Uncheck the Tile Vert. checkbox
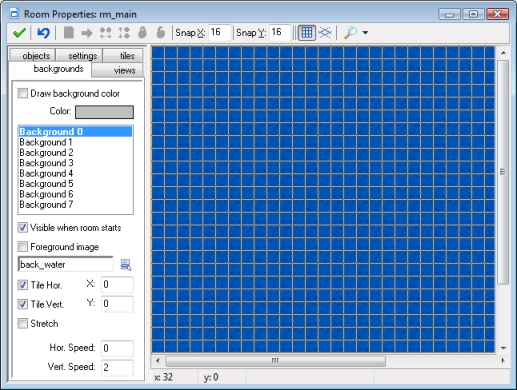Screen dimensions: 517x390 pyautogui.click(x=23, y=304)
